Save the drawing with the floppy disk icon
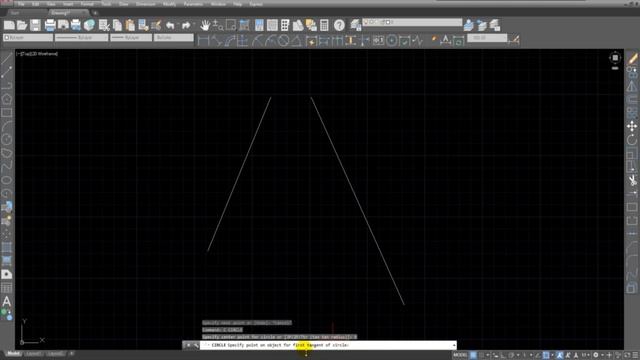640x360 pixels. 36,25
